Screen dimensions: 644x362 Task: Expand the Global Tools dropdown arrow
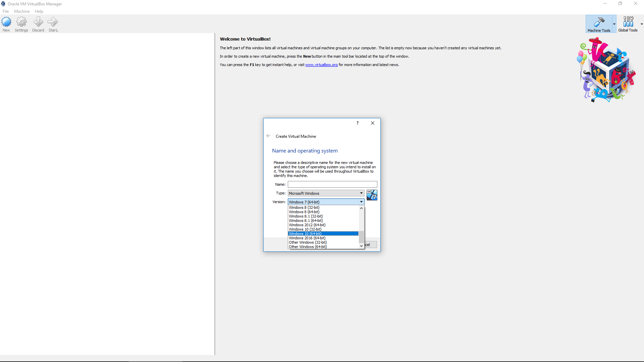(642, 24)
